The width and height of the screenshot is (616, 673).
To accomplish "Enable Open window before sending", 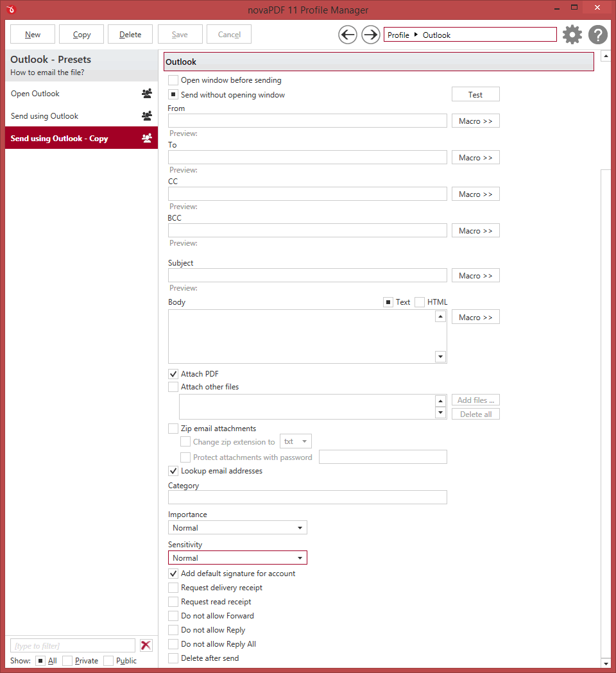I will pyautogui.click(x=173, y=80).
